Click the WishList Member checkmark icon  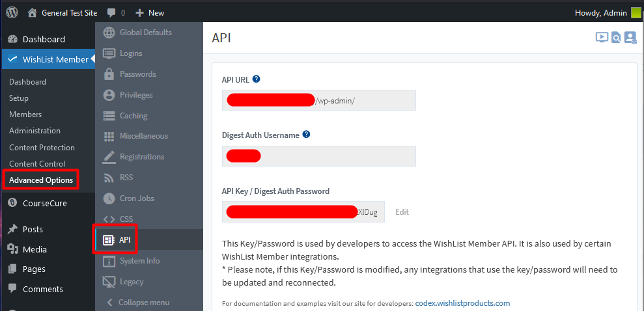[x=13, y=59]
